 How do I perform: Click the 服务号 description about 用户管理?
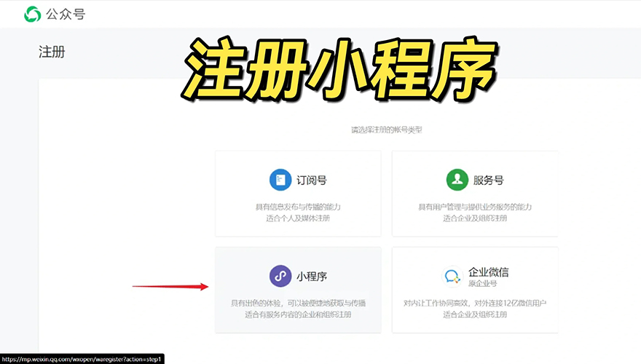[475, 207]
